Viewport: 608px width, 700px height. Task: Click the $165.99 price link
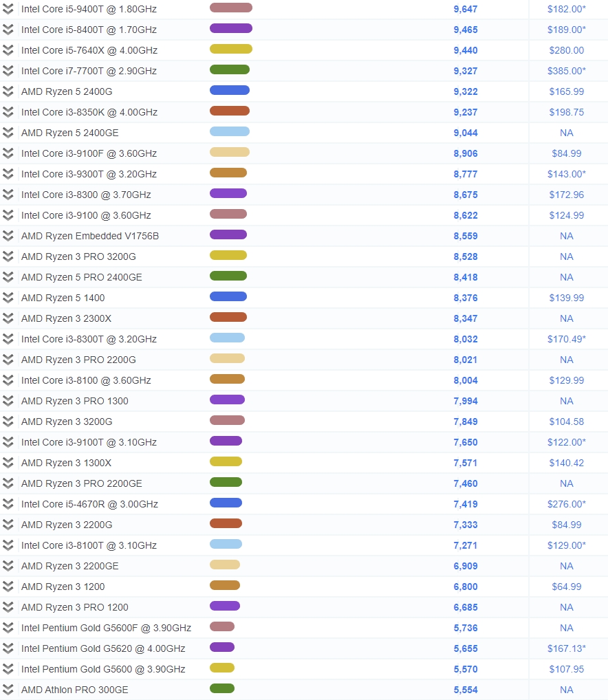[x=567, y=91]
